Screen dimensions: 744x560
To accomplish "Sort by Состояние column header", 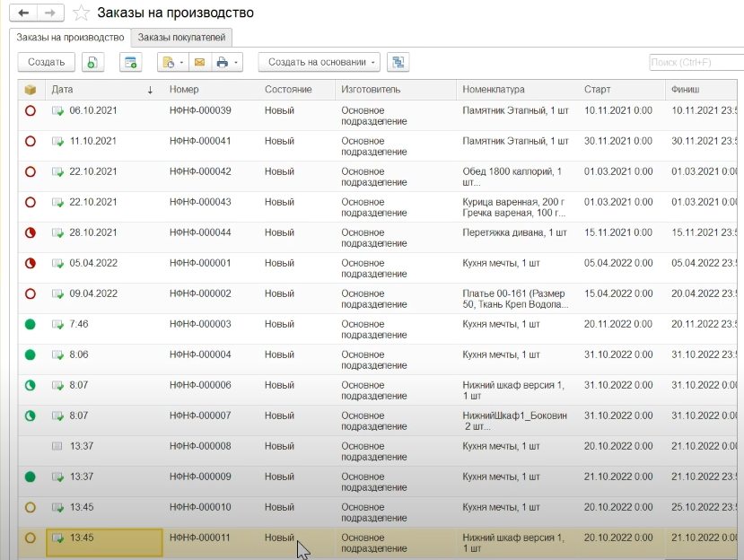I will [288, 90].
